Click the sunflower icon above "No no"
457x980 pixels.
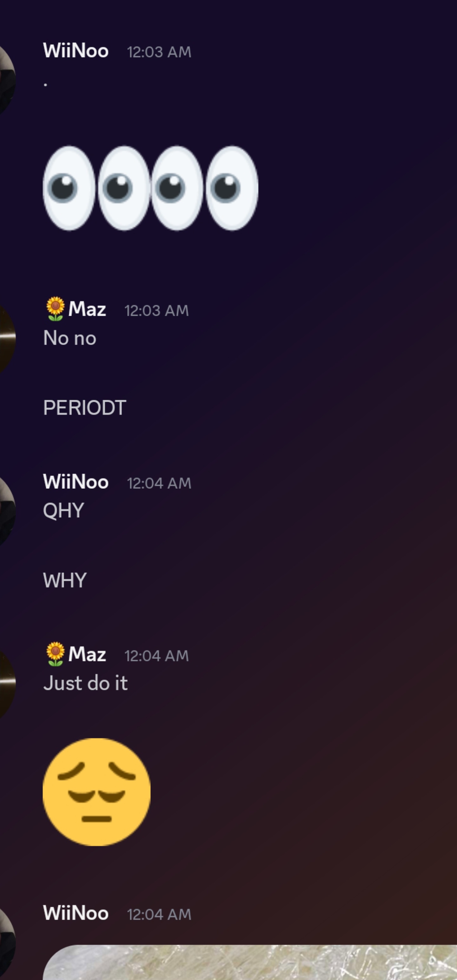click(x=55, y=308)
